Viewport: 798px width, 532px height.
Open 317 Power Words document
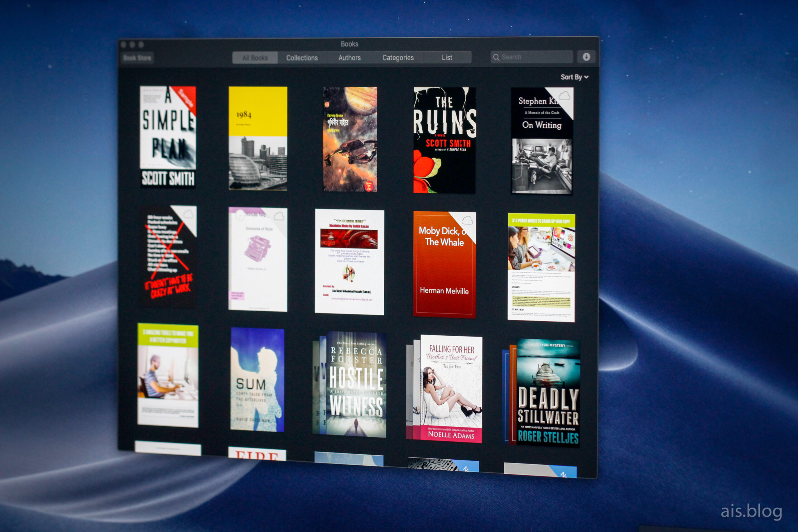point(541,267)
